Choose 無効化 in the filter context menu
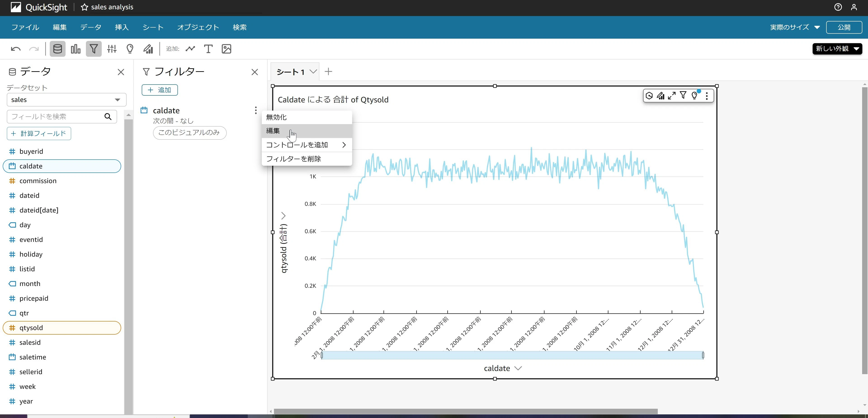Viewport: 868px width, 418px height. (307, 117)
